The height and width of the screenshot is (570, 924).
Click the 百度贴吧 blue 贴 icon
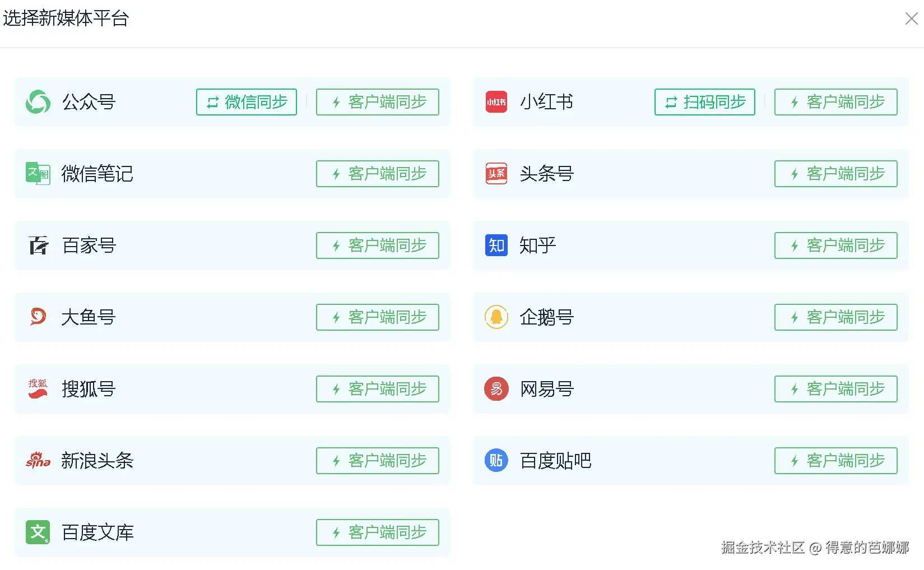point(496,461)
